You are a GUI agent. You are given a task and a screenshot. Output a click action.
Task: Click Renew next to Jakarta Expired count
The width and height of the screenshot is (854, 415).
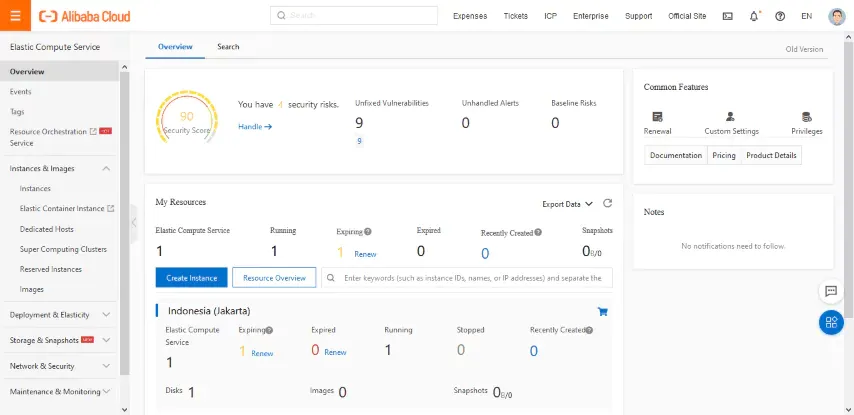[x=336, y=352]
